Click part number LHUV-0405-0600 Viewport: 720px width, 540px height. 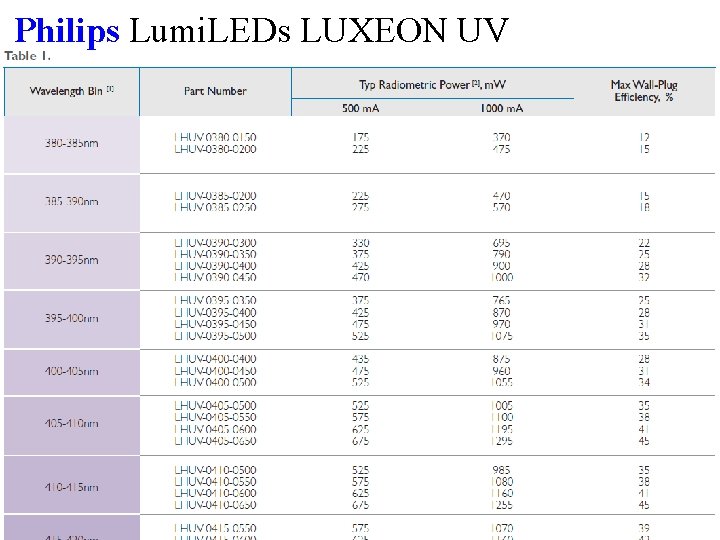pyautogui.click(x=215, y=429)
